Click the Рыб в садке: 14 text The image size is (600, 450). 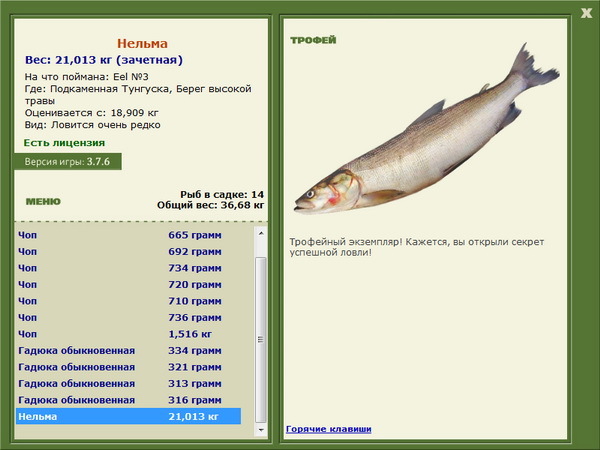coord(222,194)
